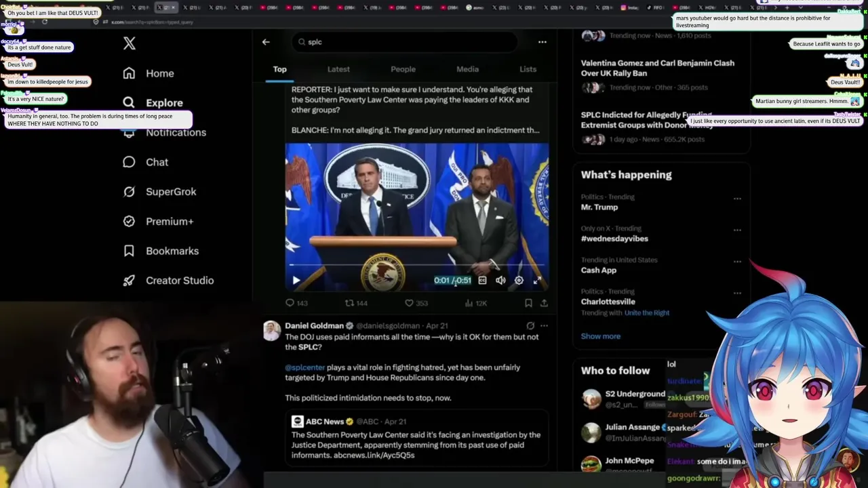The height and width of the screenshot is (488, 868).
Task: Open more options for Mr. Trump trend
Action: click(x=737, y=199)
